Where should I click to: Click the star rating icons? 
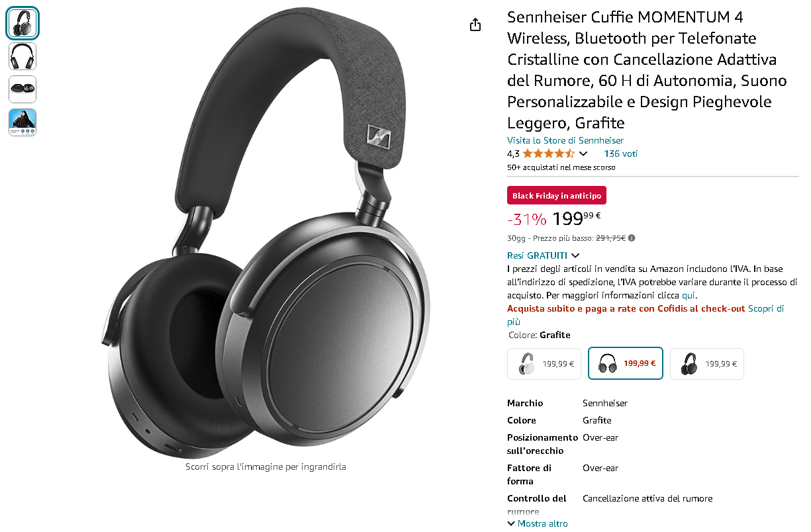click(x=548, y=154)
